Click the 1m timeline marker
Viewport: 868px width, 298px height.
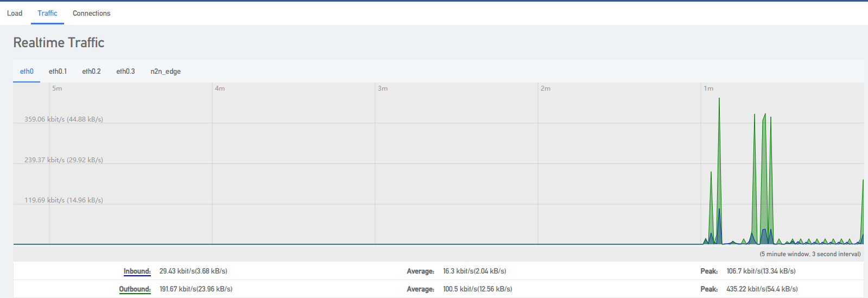coord(708,88)
